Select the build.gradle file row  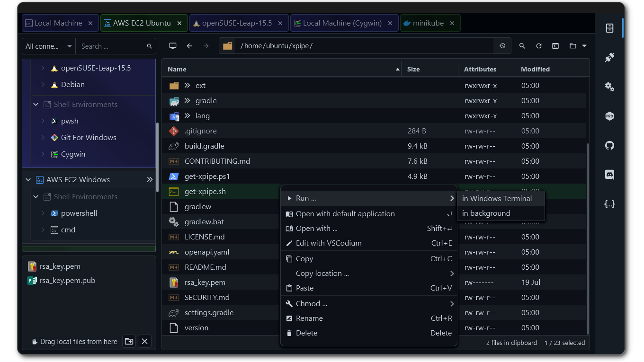coord(374,146)
